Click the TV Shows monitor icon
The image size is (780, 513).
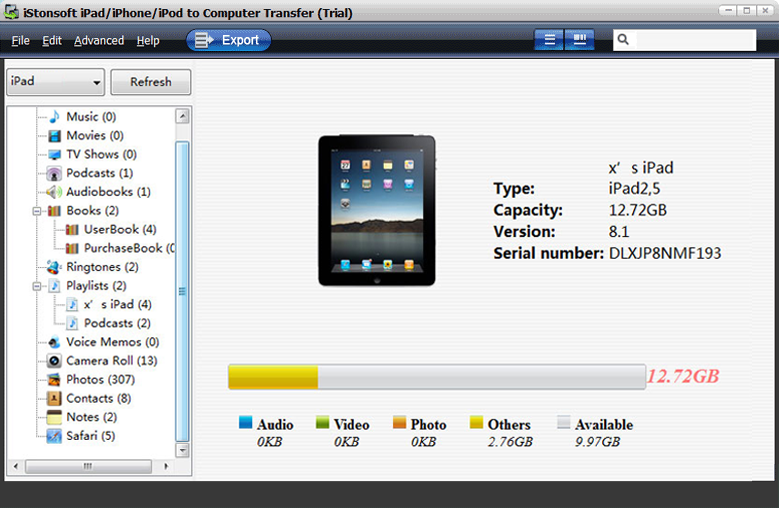54,155
